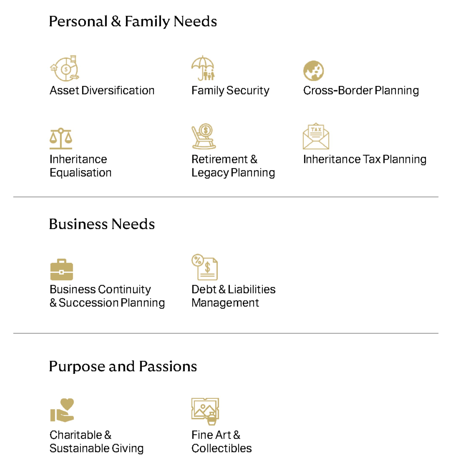Click the Business Continuity briefcase icon
The width and height of the screenshot is (460, 476).
coord(61,270)
